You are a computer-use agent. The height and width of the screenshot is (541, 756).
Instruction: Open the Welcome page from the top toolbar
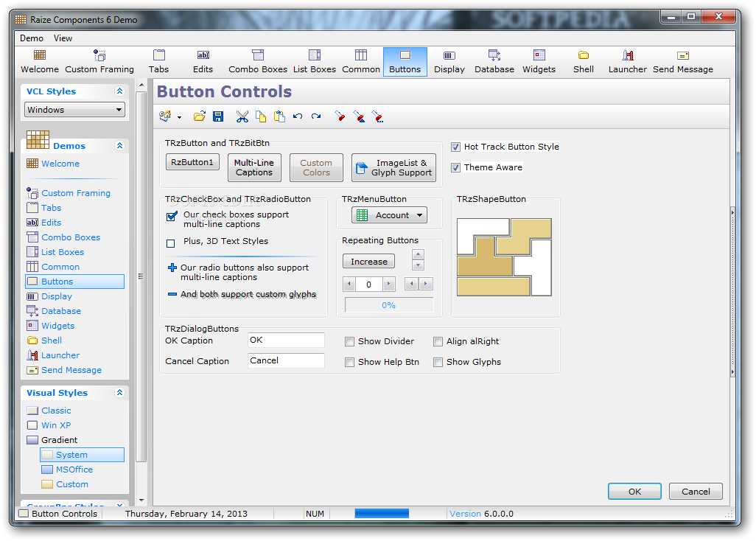pyautogui.click(x=40, y=62)
